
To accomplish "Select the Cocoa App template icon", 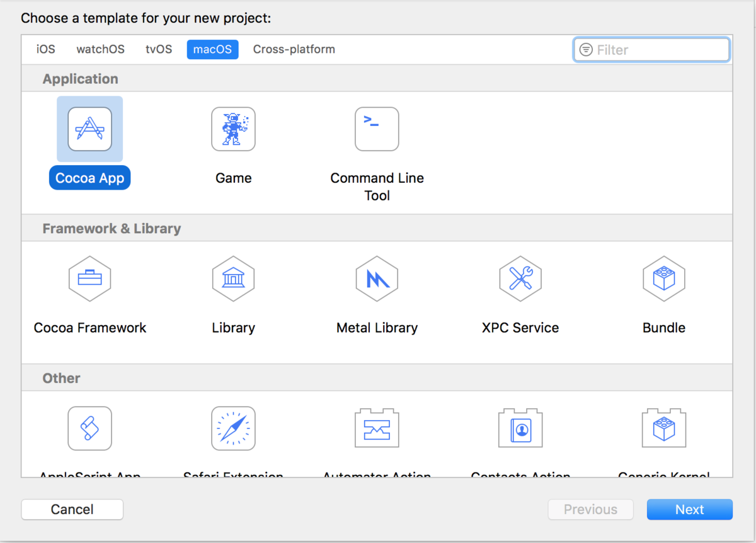I will coord(89,129).
